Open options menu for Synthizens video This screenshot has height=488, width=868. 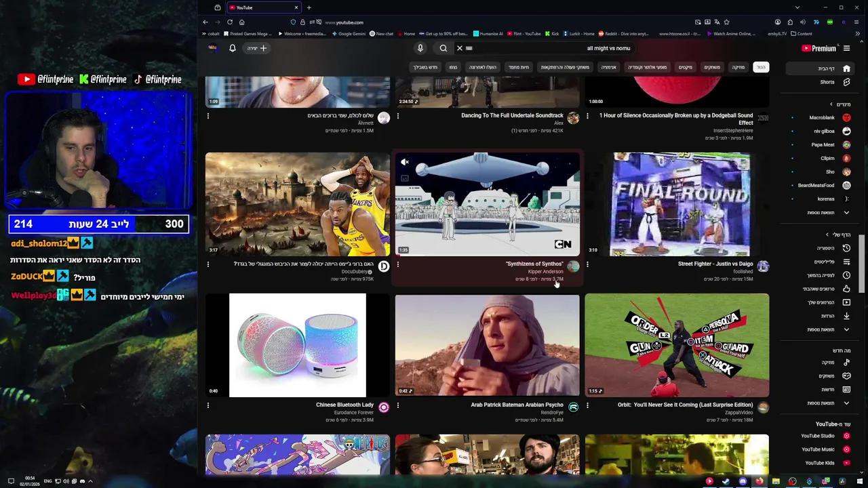pyautogui.click(x=398, y=264)
